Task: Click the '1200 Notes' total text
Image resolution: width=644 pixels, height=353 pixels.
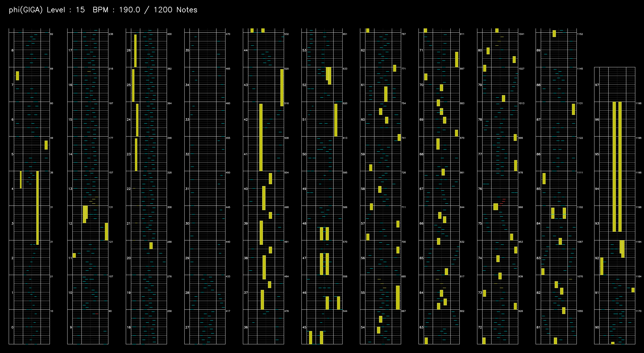Action: 175,10
